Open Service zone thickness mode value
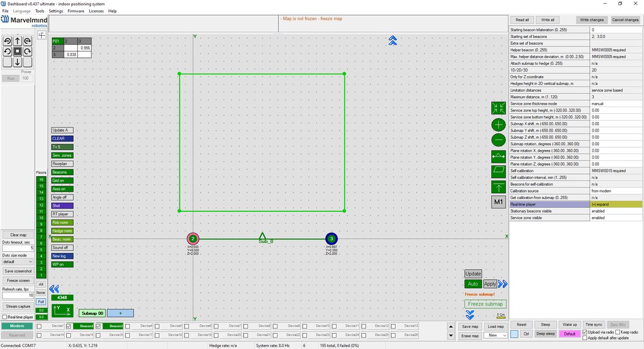This screenshot has width=644, height=349. pos(616,104)
